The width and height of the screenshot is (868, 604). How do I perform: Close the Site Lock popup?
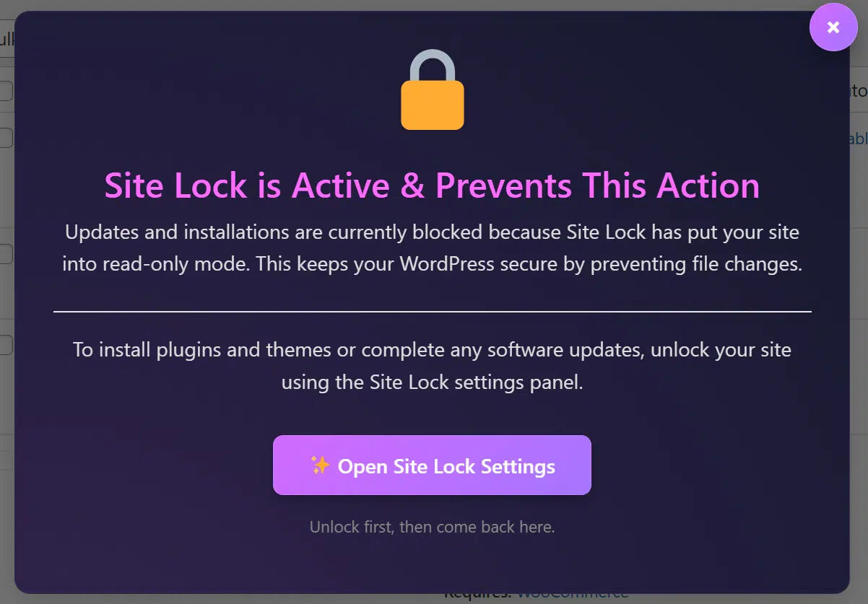pos(833,27)
